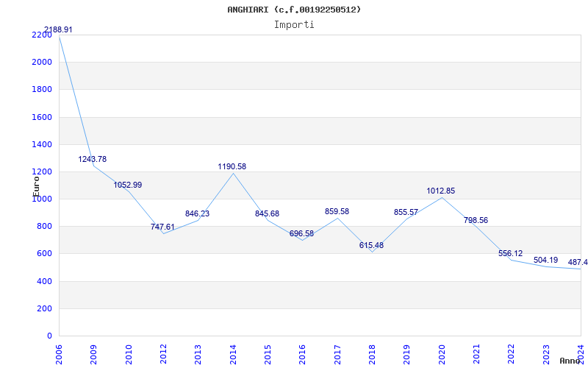Click the 855.57 data label
The height and width of the screenshot is (368, 588).
point(406,212)
